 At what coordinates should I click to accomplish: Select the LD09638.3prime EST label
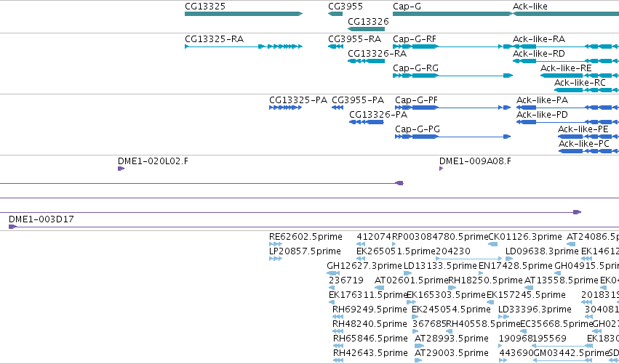543,251
